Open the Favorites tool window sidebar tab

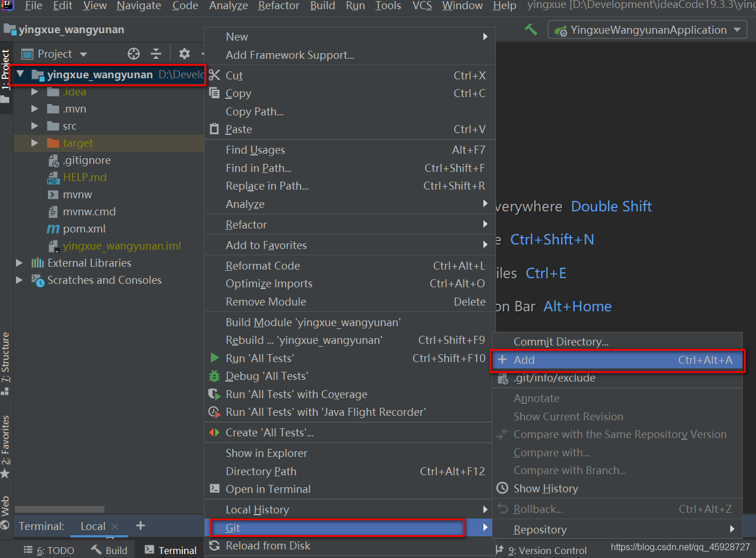5,447
